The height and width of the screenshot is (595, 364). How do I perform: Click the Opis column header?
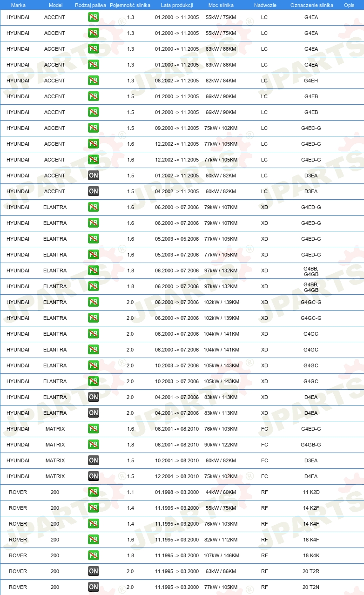(x=349, y=5)
